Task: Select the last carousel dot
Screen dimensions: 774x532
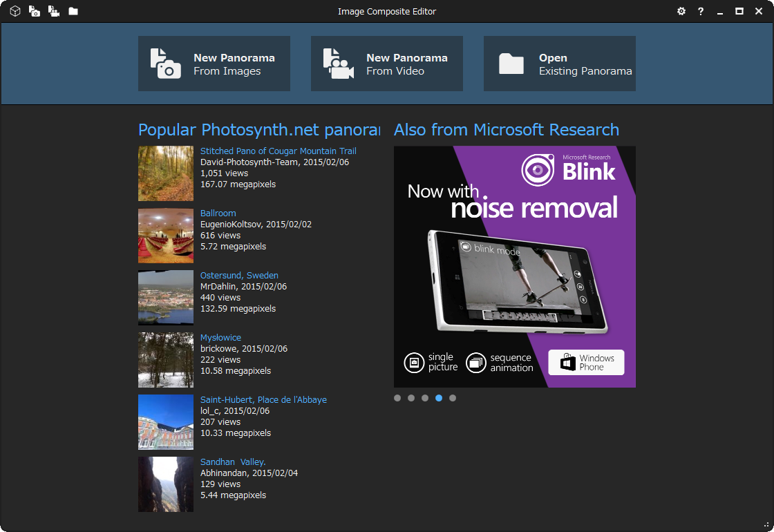Action: click(x=453, y=398)
